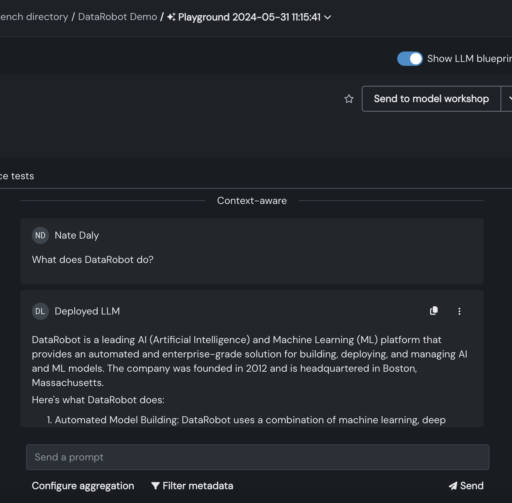The height and width of the screenshot is (503, 512).
Task: Focus the Send a prompt field
Action: click(x=258, y=457)
